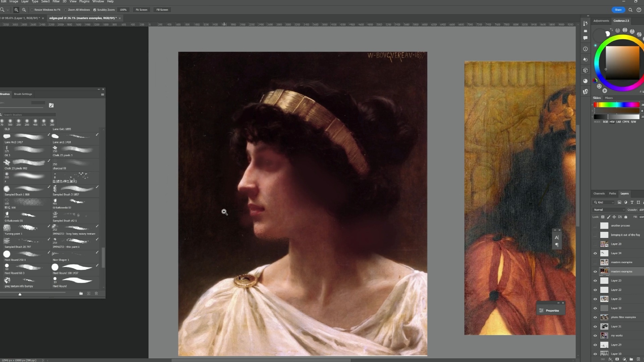The width and height of the screenshot is (644, 362).
Task: Click the Fill Screen button
Action: [162, 10]
